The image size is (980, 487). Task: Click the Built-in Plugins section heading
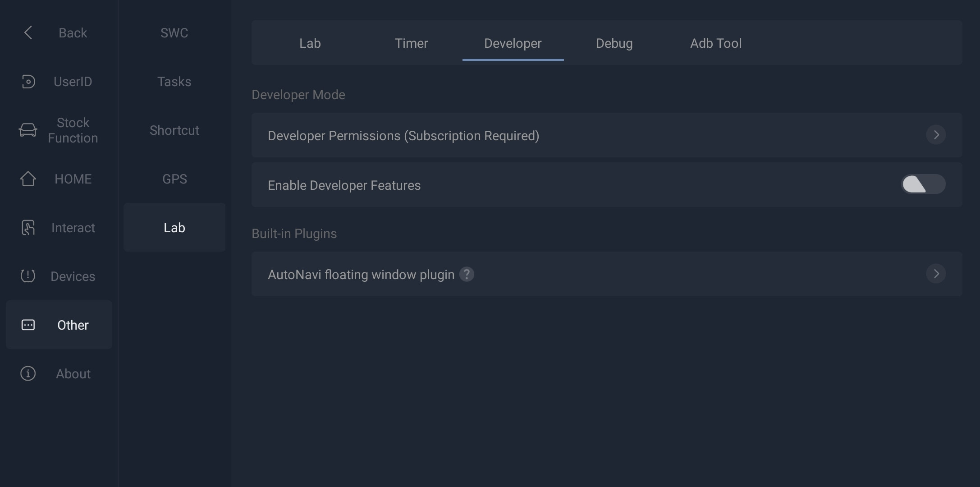[x=294, y=234]
